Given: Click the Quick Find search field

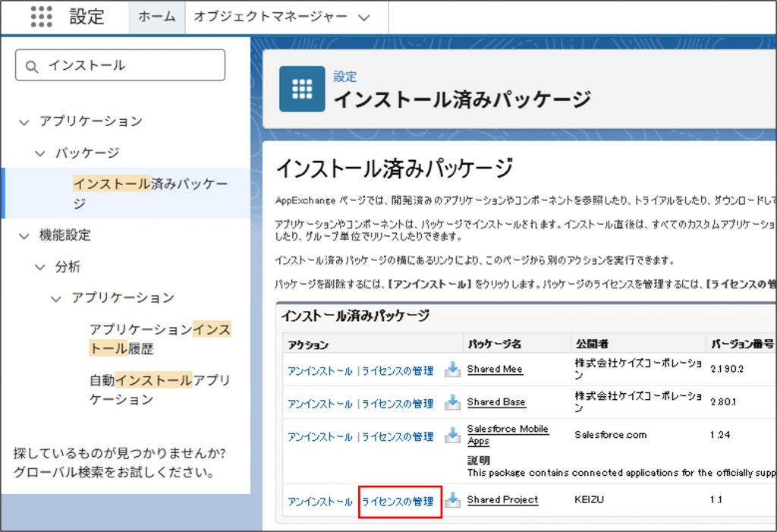Looking at the screenshot, I should click(129, 66).
